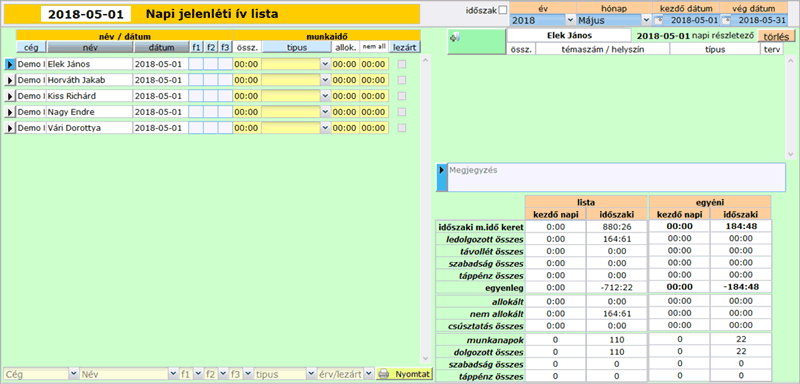Toggle the időszak checkbox
Image resolution: width=800 pixels, height=384 pixels.
pos(503,10)
